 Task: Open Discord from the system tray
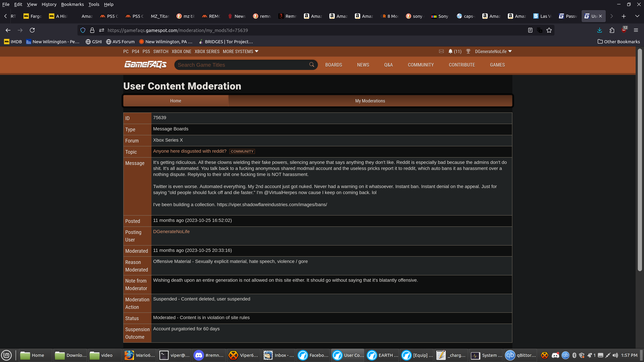555,355
